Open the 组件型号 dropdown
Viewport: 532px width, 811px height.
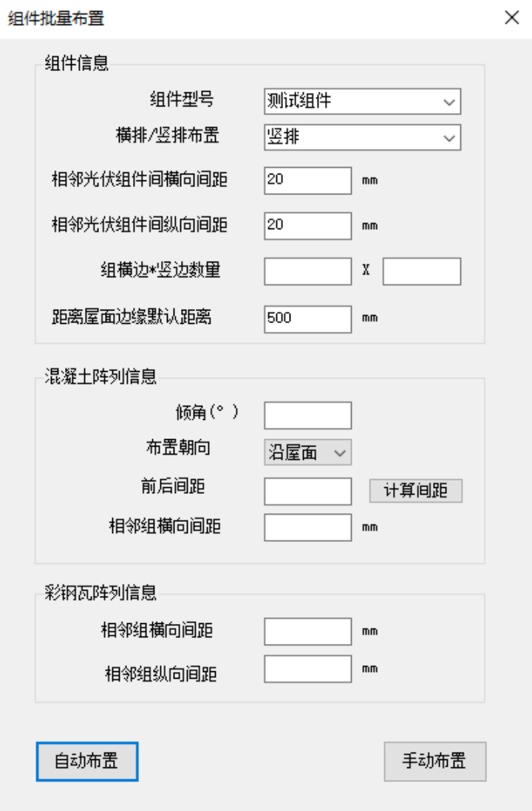point(362,102)
